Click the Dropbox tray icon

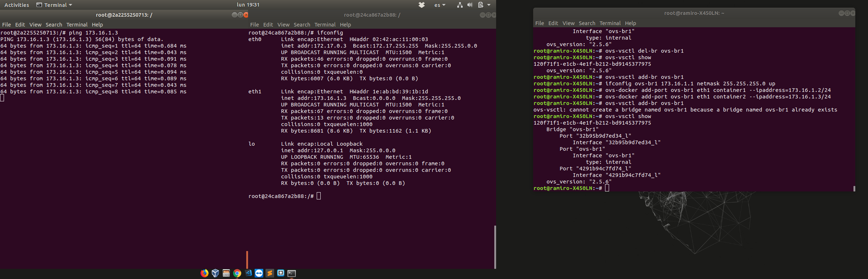coord(422,5)
